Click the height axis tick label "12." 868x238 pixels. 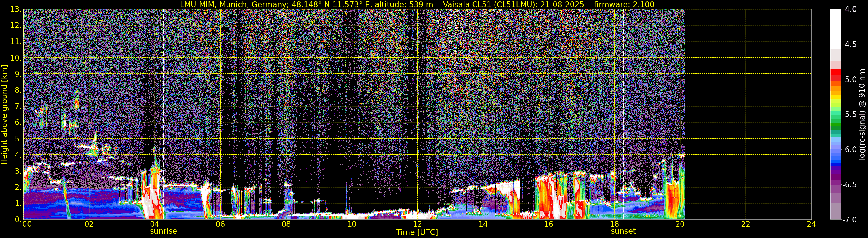[16, 26]
